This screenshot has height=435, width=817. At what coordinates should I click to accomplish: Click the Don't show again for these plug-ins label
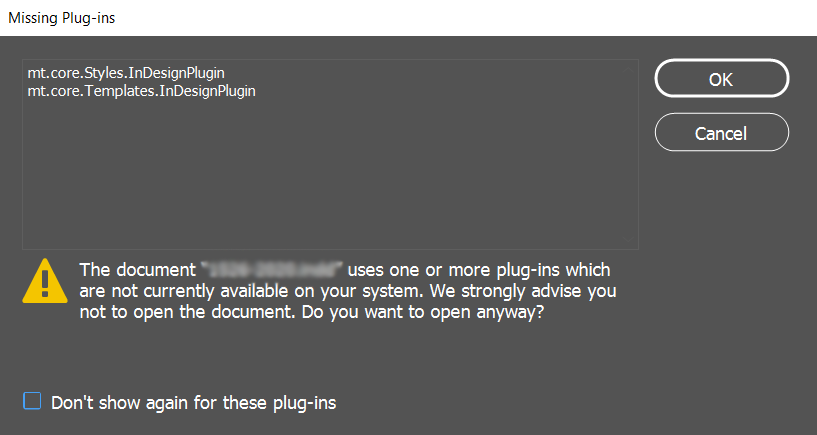pos(193,403)
